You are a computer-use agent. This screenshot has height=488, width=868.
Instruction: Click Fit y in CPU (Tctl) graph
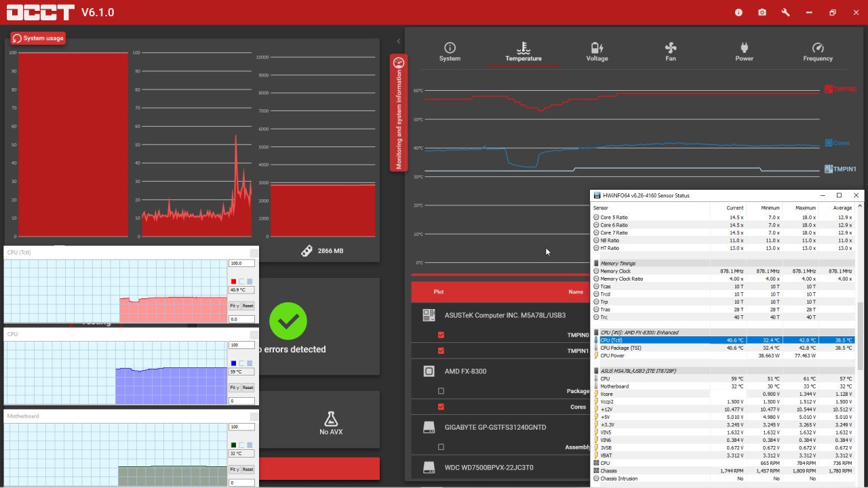tap(235, 306)
